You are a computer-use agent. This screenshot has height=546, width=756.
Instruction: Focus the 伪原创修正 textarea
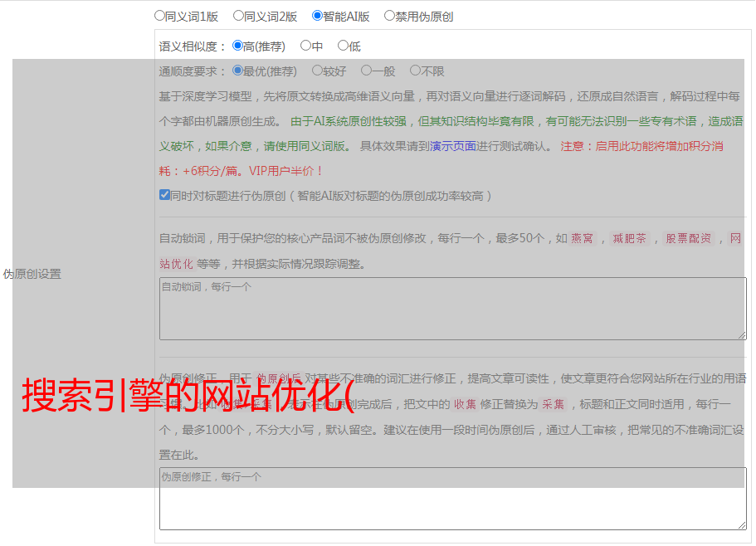click(453, 499)
